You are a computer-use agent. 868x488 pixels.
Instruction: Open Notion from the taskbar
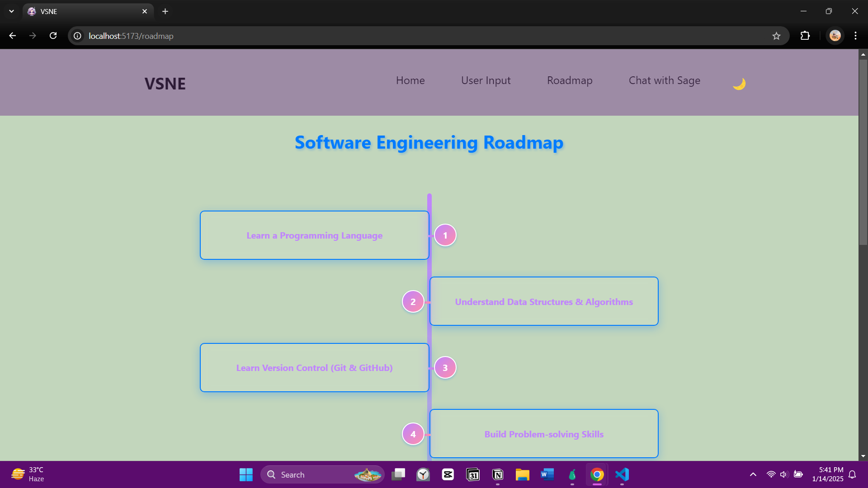tap(498, 474)
